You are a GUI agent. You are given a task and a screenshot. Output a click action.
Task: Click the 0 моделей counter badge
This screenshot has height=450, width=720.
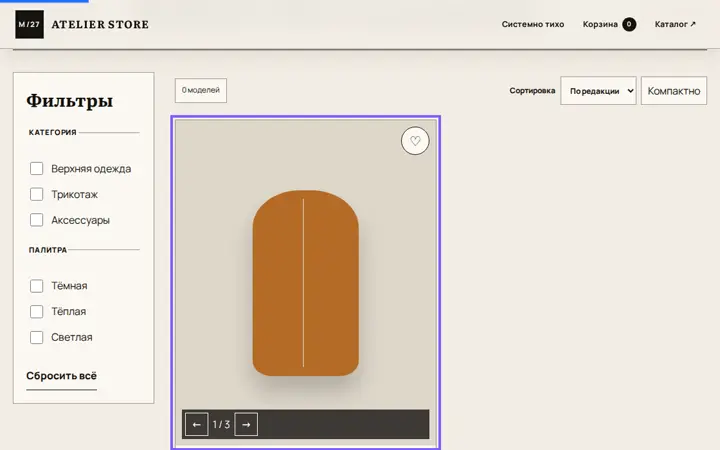click(x=201, y=90)
